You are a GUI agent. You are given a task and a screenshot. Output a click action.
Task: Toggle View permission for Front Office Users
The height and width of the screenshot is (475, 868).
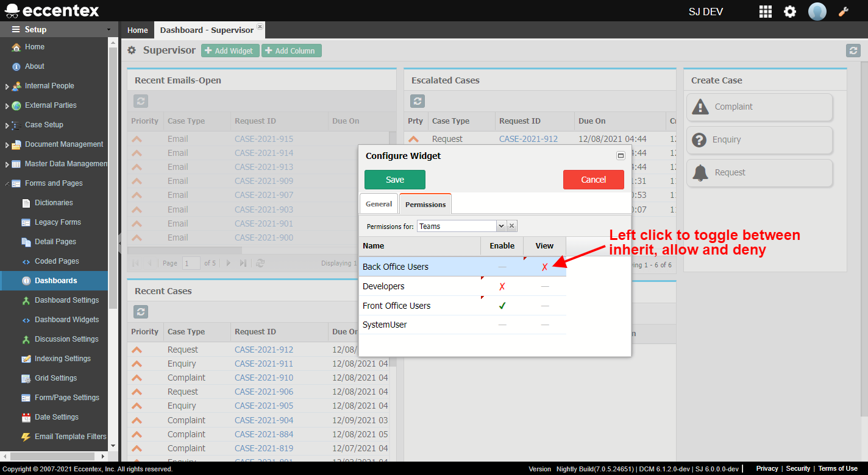pos(544,306)
